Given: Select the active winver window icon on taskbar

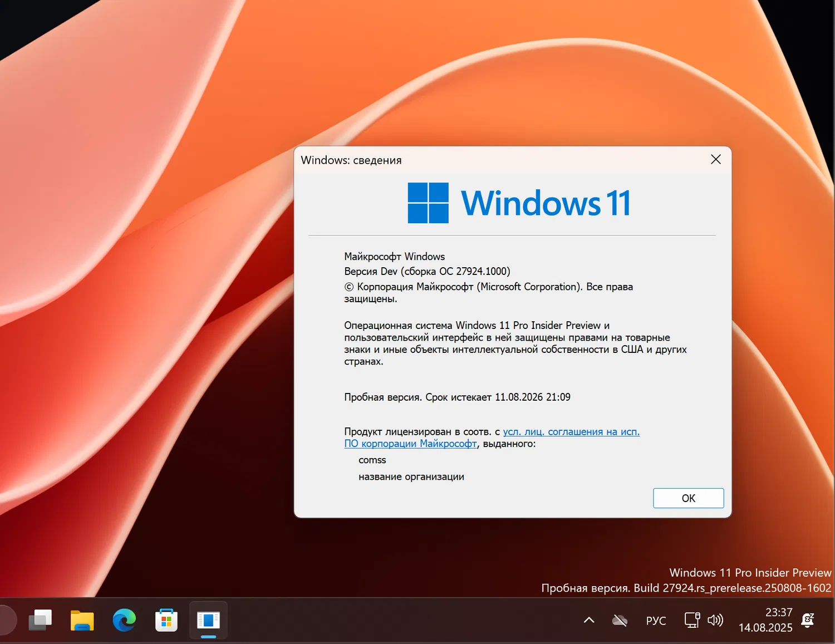Looking at the screenshot, I should [x=208, y=620].
